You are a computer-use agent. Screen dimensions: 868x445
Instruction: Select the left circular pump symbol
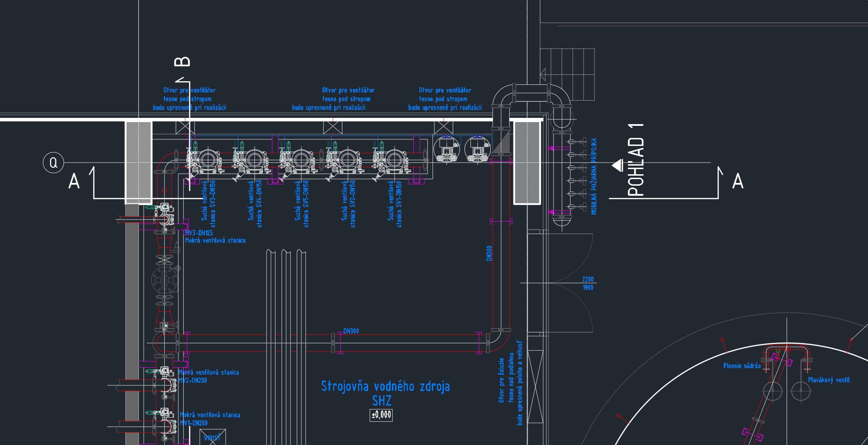tap(446, 149)
